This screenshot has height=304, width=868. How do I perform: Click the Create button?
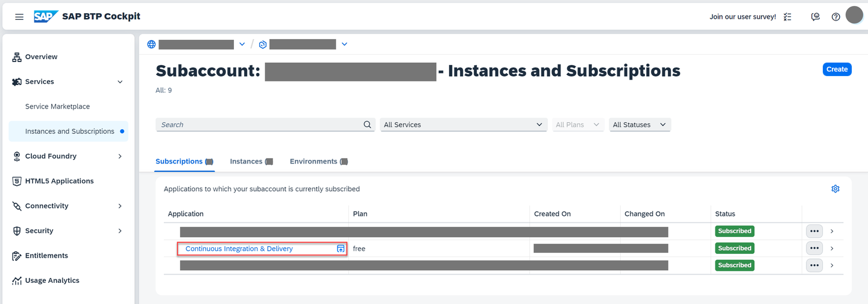pos(837,69)
